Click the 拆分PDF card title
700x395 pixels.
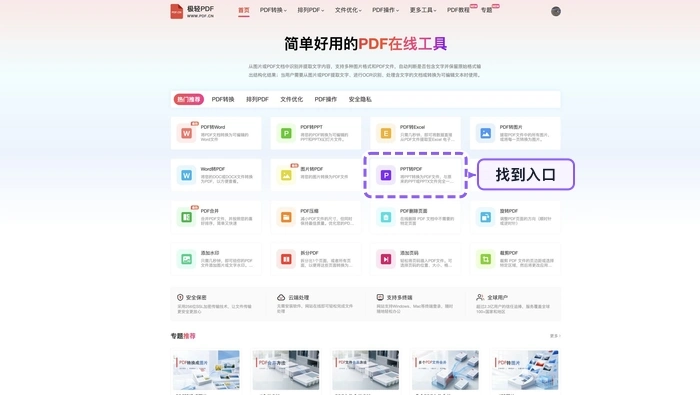(x=309, y=253)
